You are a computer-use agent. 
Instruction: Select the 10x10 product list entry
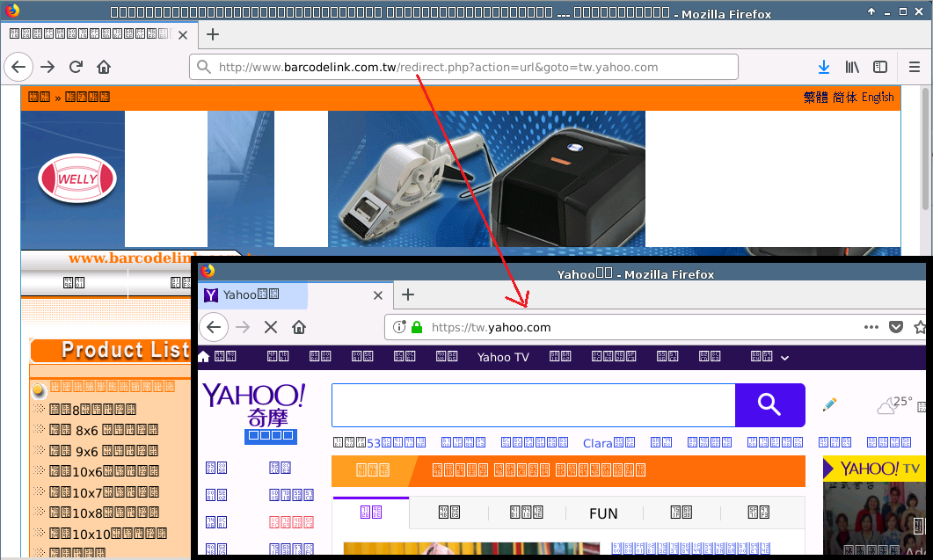click(107, 534)
